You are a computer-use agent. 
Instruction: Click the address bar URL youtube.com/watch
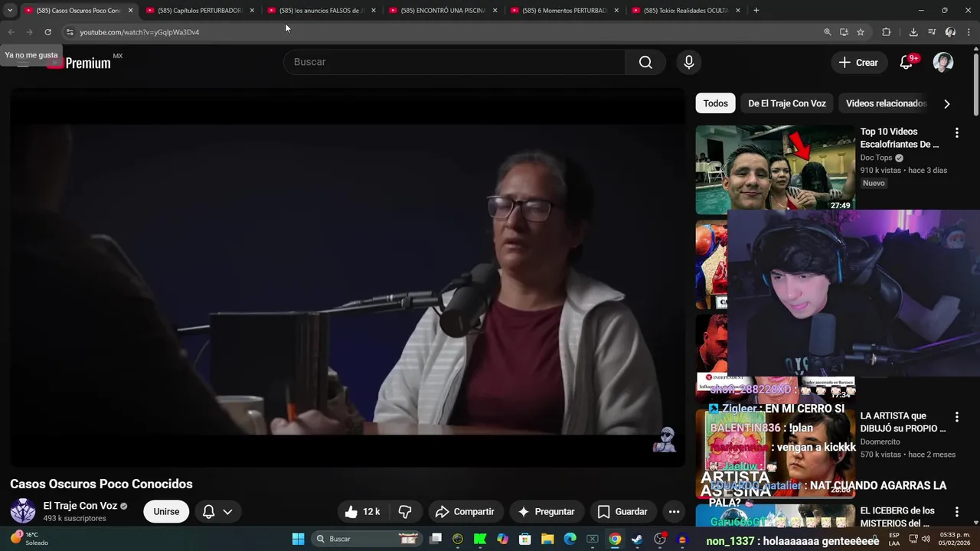click(139, 32)
